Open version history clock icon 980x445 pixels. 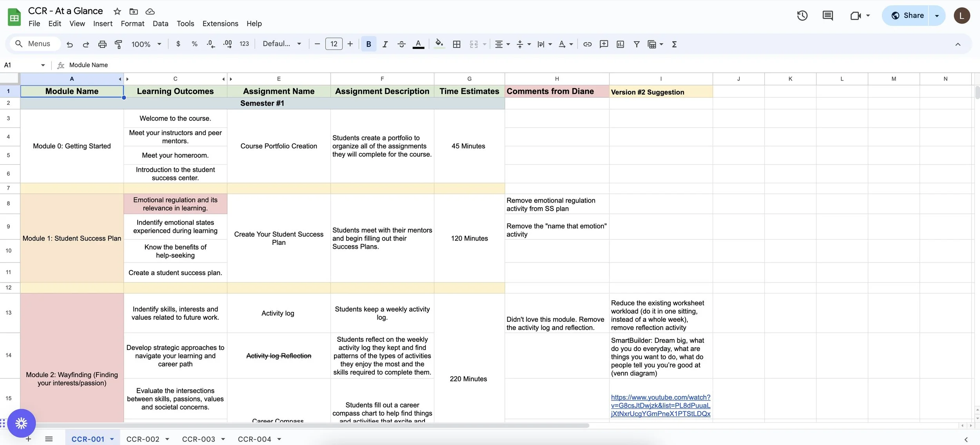click(x=802, y=15)
